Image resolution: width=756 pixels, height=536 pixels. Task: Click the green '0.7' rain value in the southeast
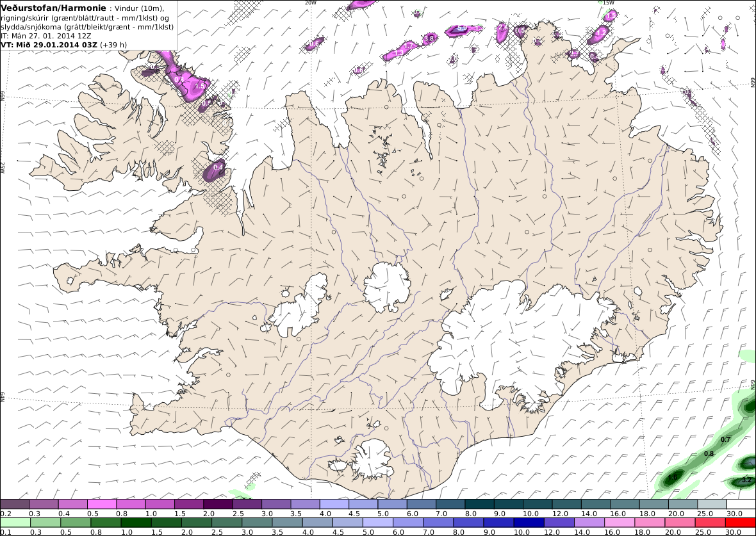(725, 439)
